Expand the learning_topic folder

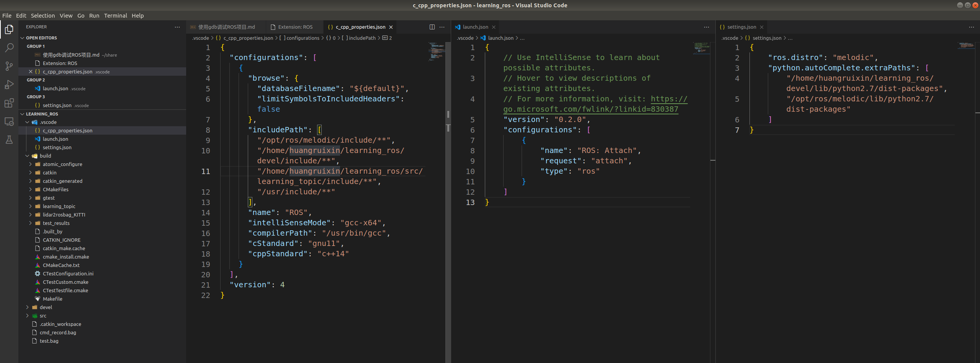click(31, 206)
